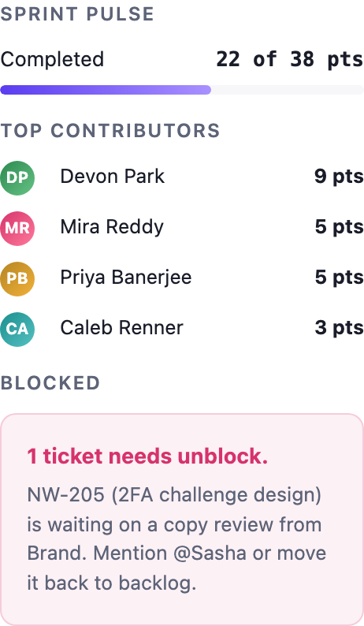Click the Blocked section heading
The height and width of the screenshot is (626, 364).
(x=50, y=383)
